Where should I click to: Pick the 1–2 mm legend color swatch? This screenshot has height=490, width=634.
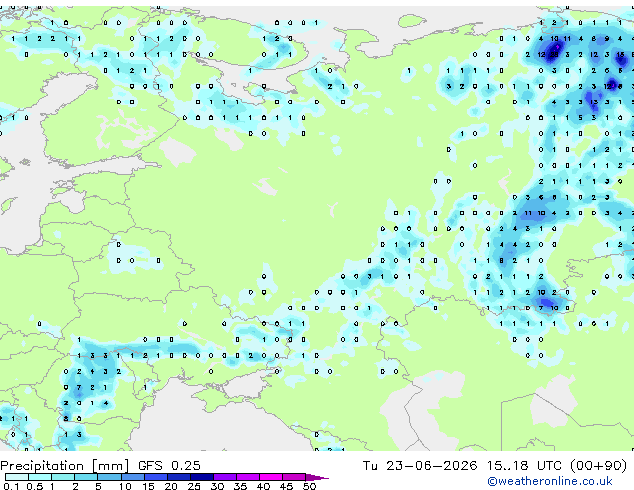(x=63, y=477)
